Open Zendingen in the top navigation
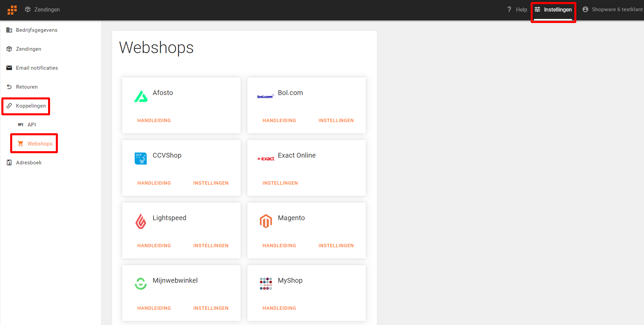This screenshot has width=644, height=325. coord(47,9)
